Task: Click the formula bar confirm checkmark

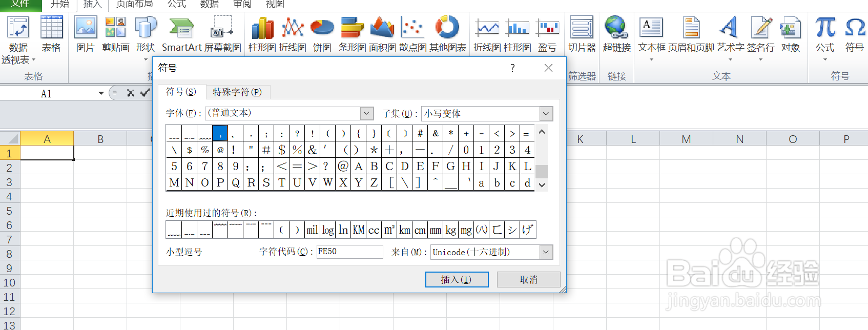Action: [146, 93]
